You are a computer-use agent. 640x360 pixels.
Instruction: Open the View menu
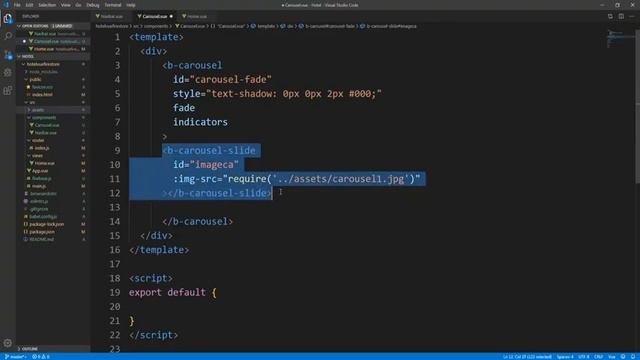(65, 5)
